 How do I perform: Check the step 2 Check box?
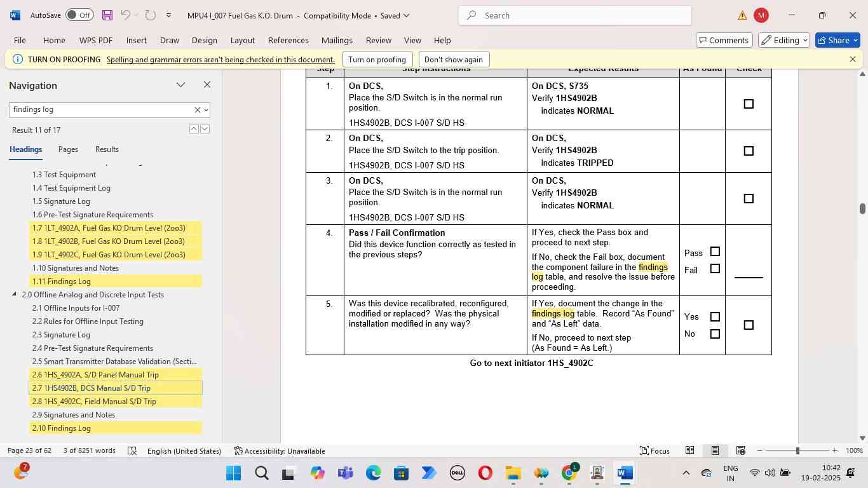coord(749,151)
